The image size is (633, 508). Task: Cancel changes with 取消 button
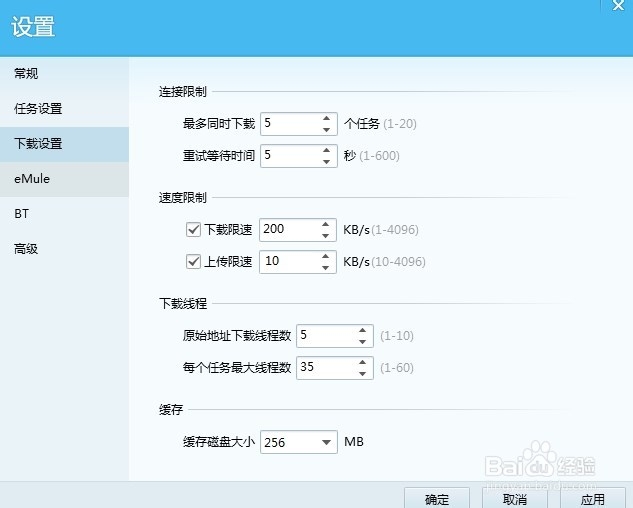point(515,498)
